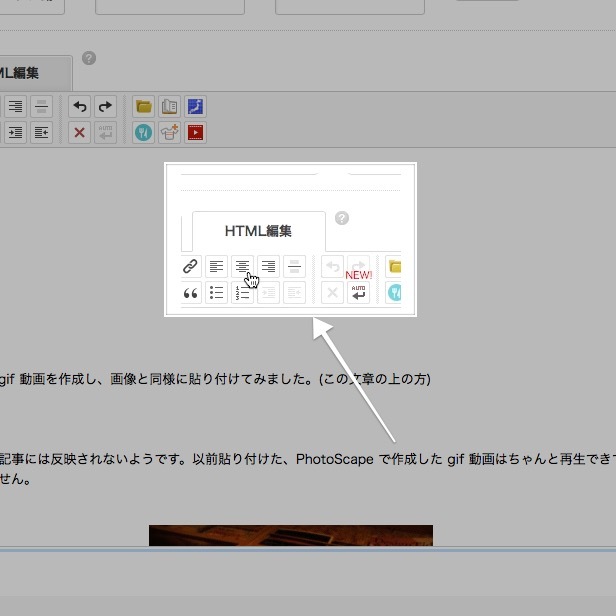Click the enlarged toolbar screenshot in the center

click(290, 239)
